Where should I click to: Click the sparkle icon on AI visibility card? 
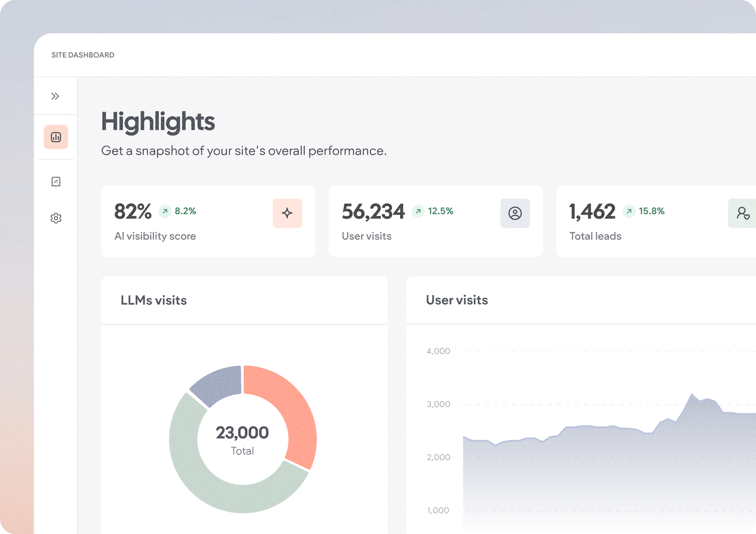(287, 213)
